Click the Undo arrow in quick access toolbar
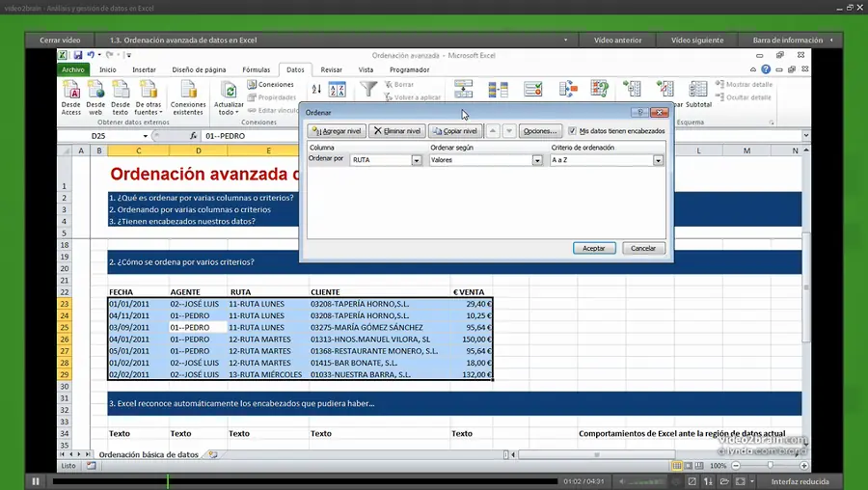 click(x=91, y=55)
